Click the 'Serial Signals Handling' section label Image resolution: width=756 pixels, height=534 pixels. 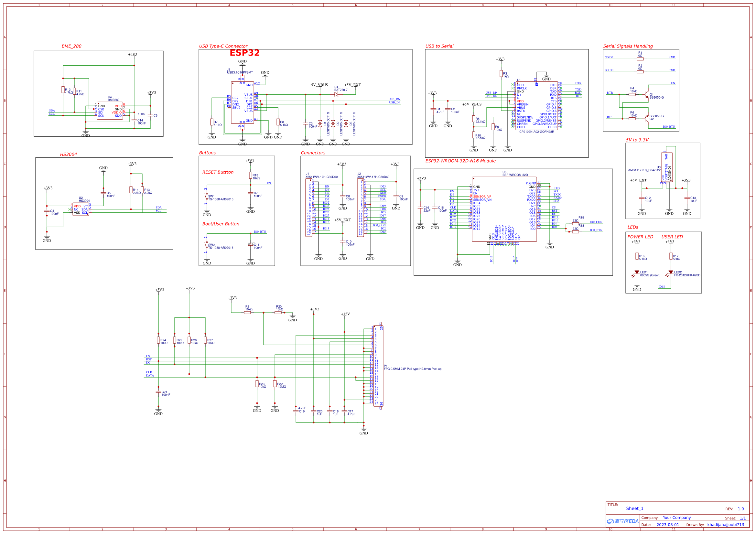(628, 46)
